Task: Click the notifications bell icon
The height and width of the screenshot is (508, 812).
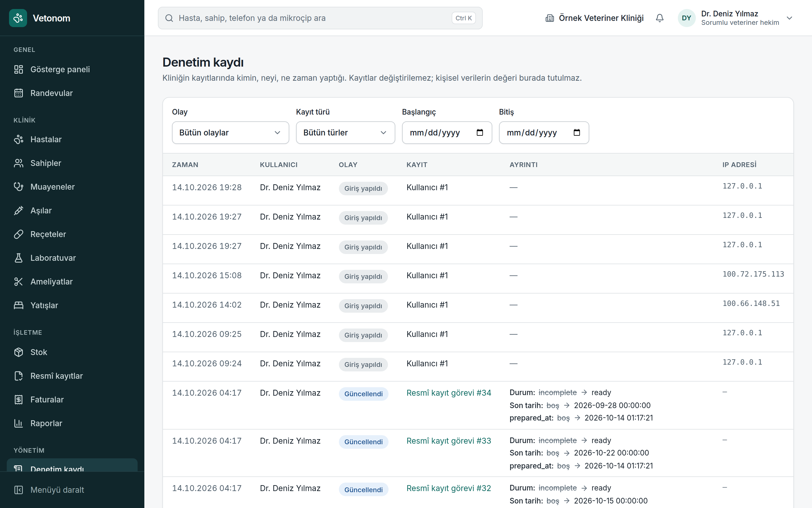Action: 659,18
